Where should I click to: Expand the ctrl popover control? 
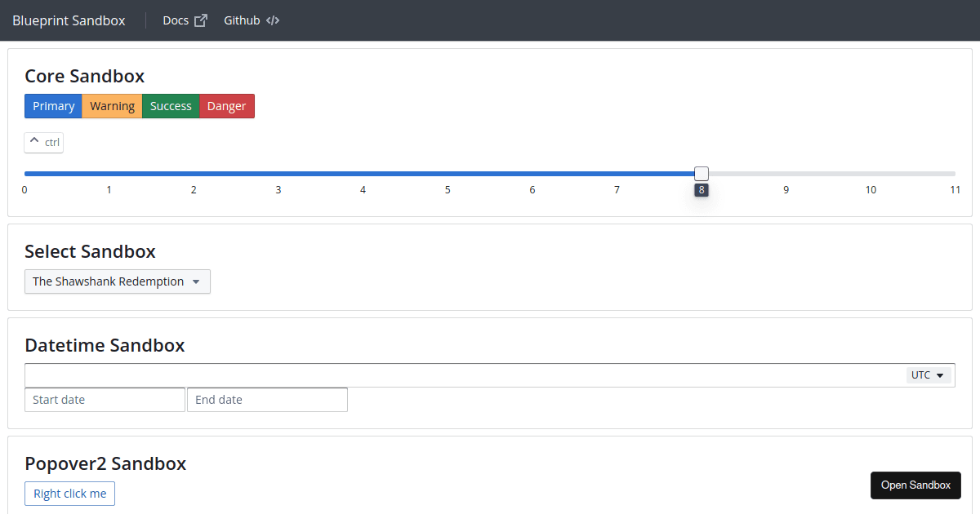click(x=43, y=141)
